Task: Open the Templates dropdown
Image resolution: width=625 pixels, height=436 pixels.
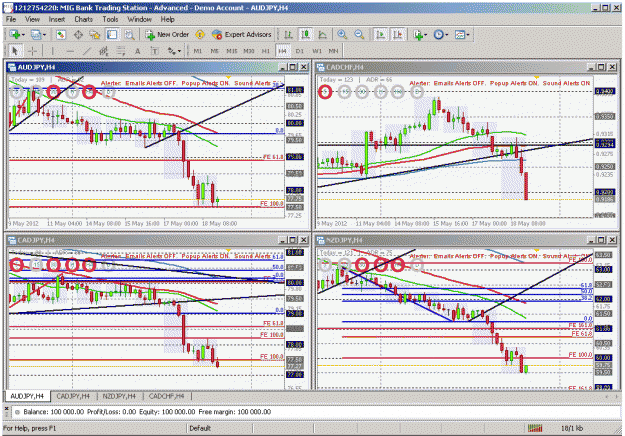Action: [462, 35]
